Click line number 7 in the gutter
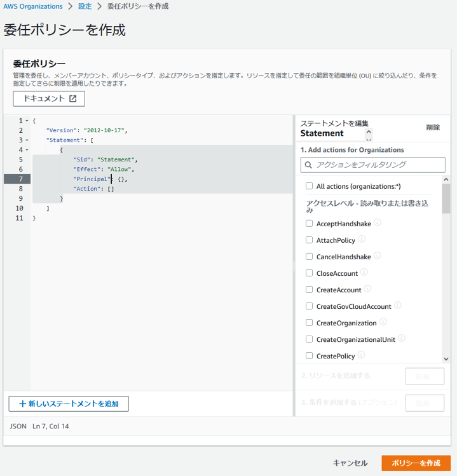This screenshot has width=457, height=476. (x=20, y=179)
